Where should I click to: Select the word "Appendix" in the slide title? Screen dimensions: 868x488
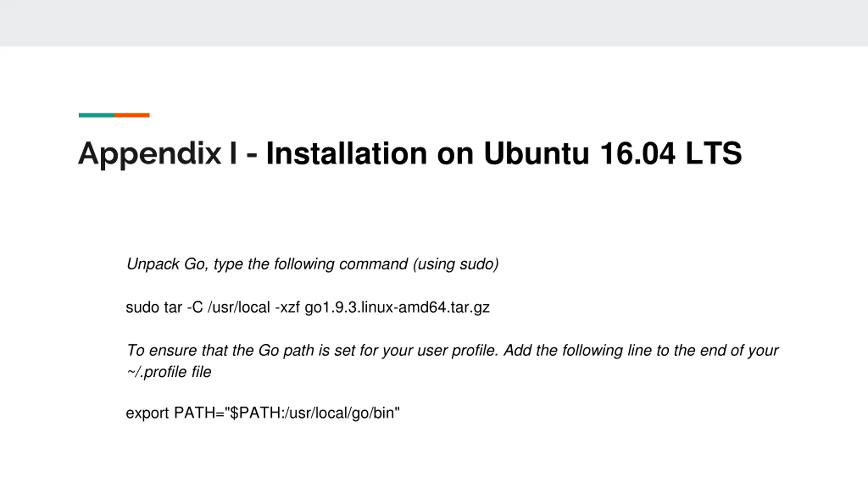point(150,155)
